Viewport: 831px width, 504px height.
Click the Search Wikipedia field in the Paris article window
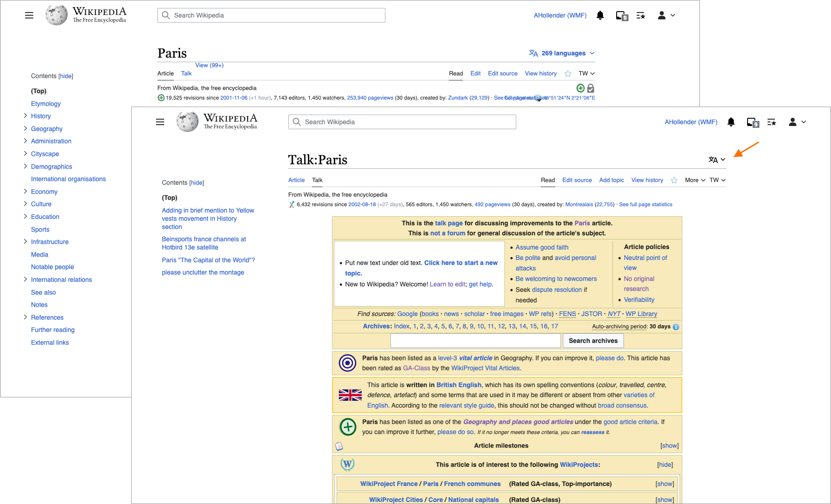(x=271, y=15)
